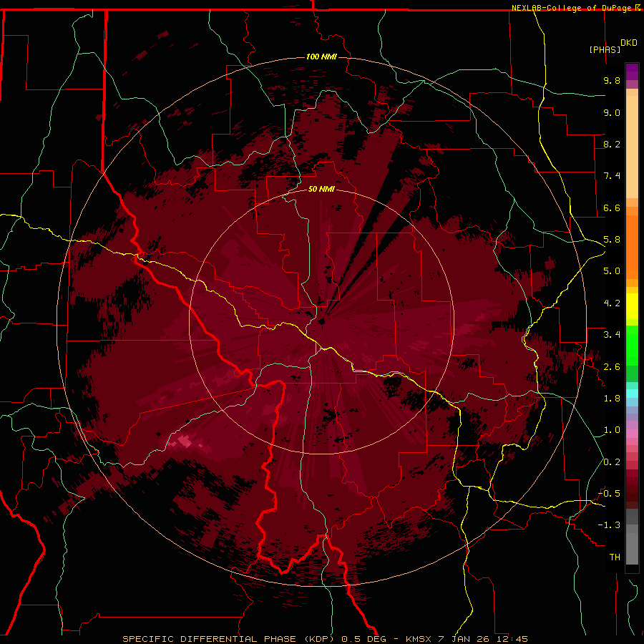The width and height of the screenshot is (644, 644).
Task: Click the 8.2 value on the scale
Action: 612,144
